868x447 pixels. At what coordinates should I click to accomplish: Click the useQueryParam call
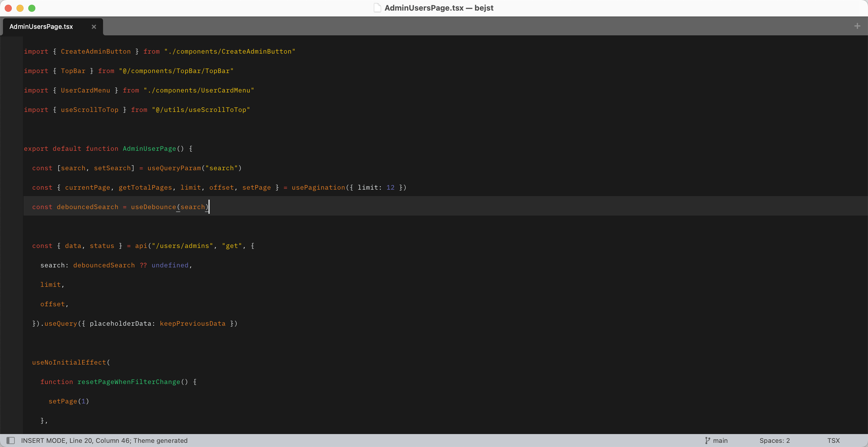[174, 168]
